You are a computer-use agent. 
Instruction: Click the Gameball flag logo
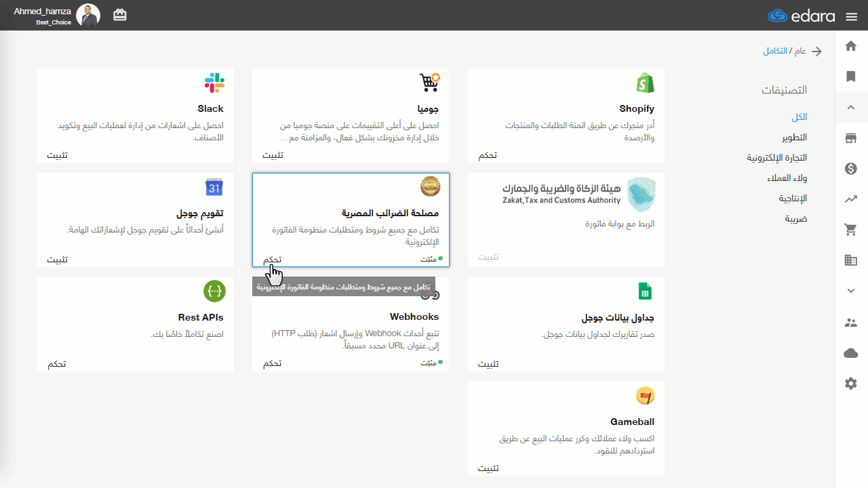pos(645,396)
